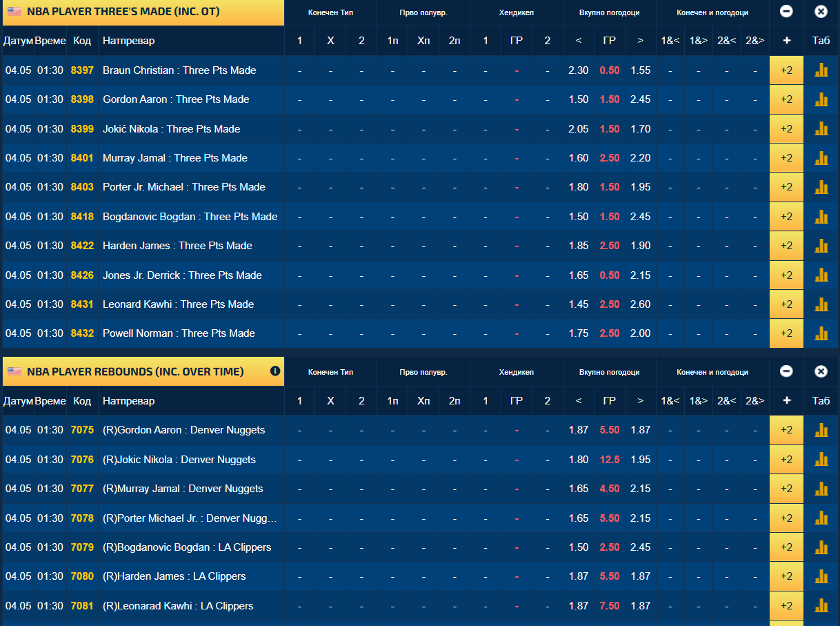This screenshot has width=840, height=626.
Task: Click the Хендикеп header in Three's Made section
Action: [517, 12]
